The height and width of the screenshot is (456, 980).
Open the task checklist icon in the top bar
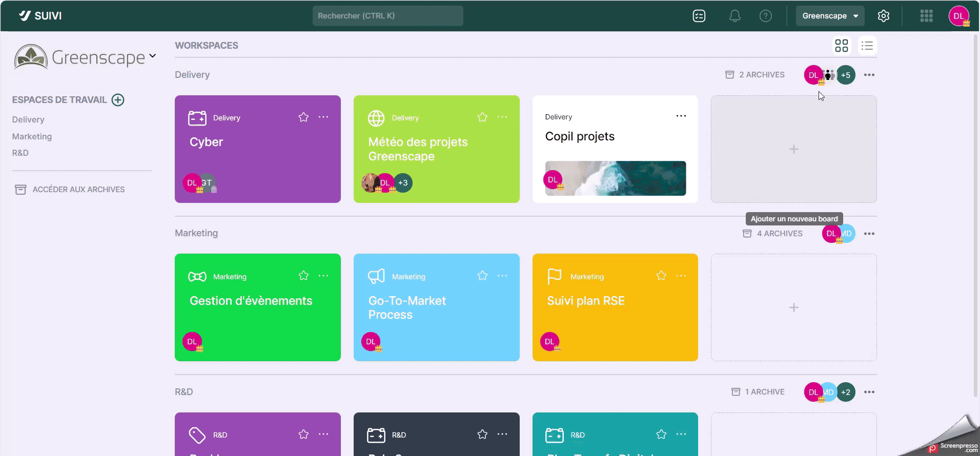699,16
